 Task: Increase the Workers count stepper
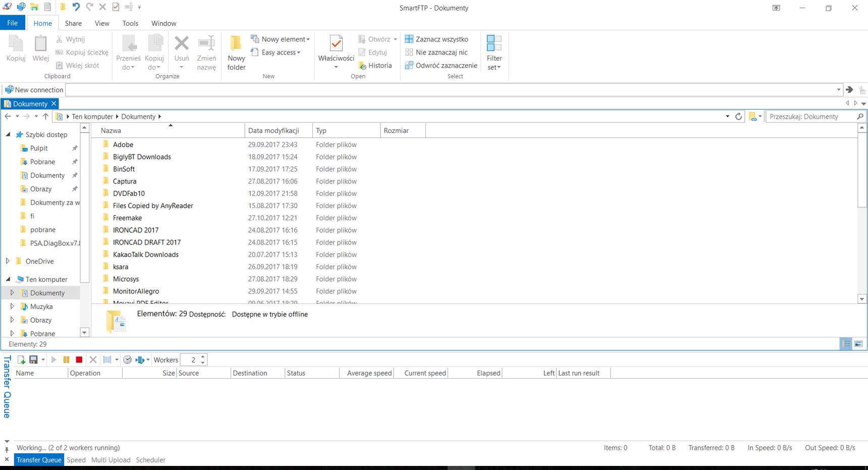click(x=203, y=357)
